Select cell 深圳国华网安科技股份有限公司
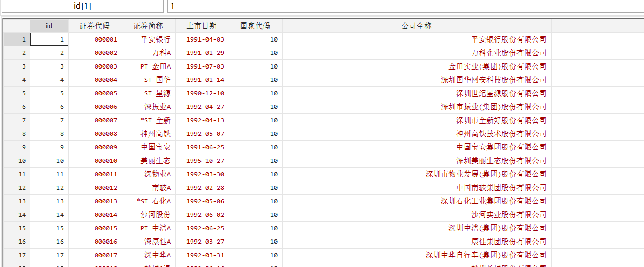 pos(417,80)
